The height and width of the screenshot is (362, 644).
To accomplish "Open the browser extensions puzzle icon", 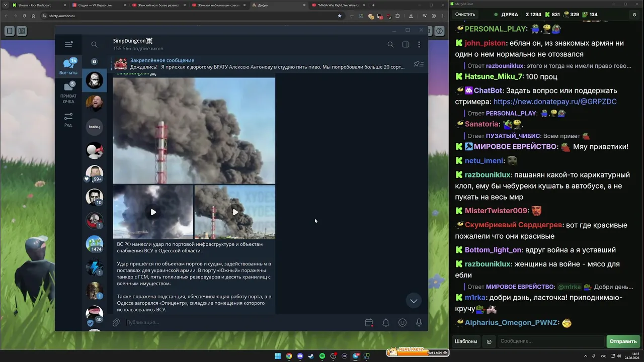I will pyautogui.click(x=397, y=16).
